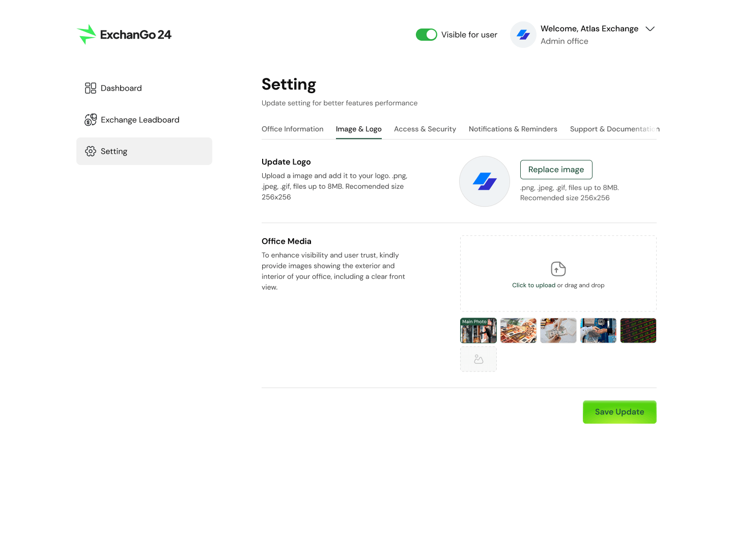Select the stock ticker board thumbnail
The image size is (733, 560).
(638, 331)
